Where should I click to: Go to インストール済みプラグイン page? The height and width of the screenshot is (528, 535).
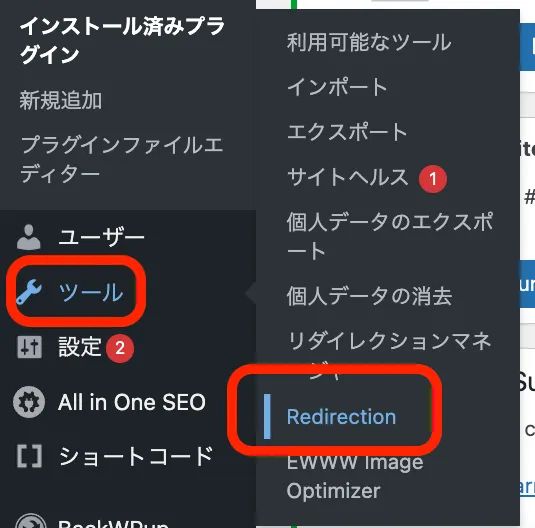pos(122,40)
